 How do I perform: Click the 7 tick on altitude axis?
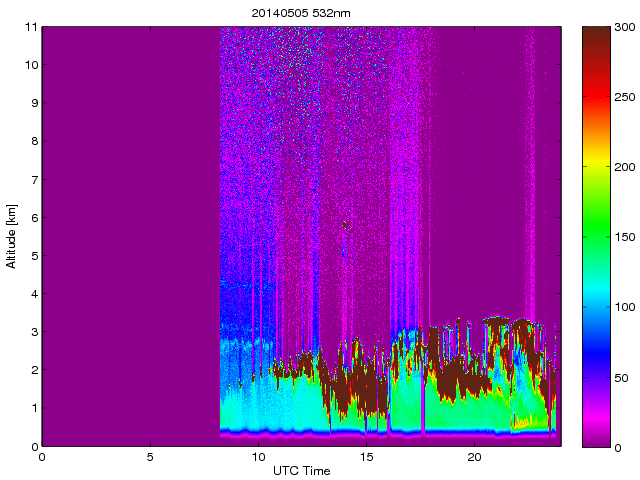click(34, 180)
